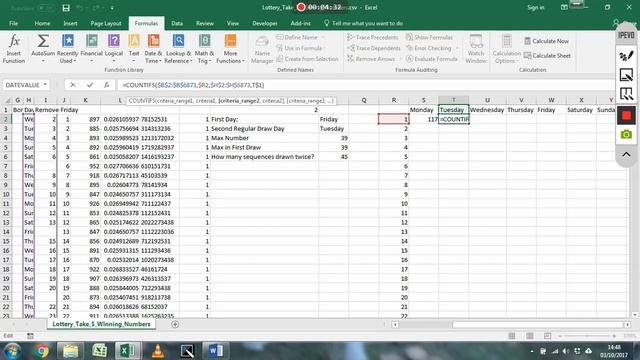This screenshot has height=360, width=640.
Task: Open the Name Manager
Action: 262,49
